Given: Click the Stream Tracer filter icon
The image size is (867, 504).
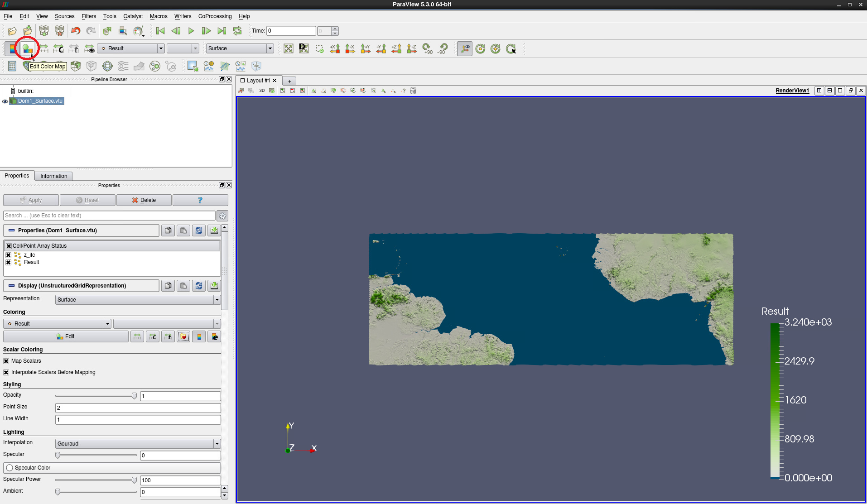Looking at the screenshot, I should click(x=123, y=66).
